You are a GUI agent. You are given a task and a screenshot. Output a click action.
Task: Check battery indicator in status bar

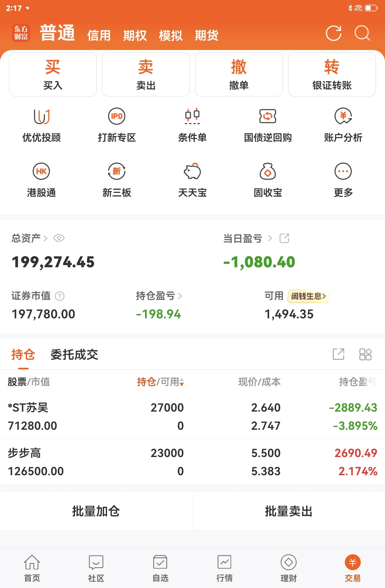(371, 8)
